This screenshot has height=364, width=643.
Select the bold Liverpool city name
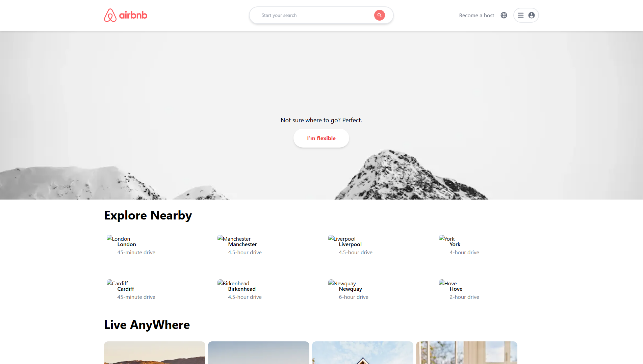tap(350, 244)
